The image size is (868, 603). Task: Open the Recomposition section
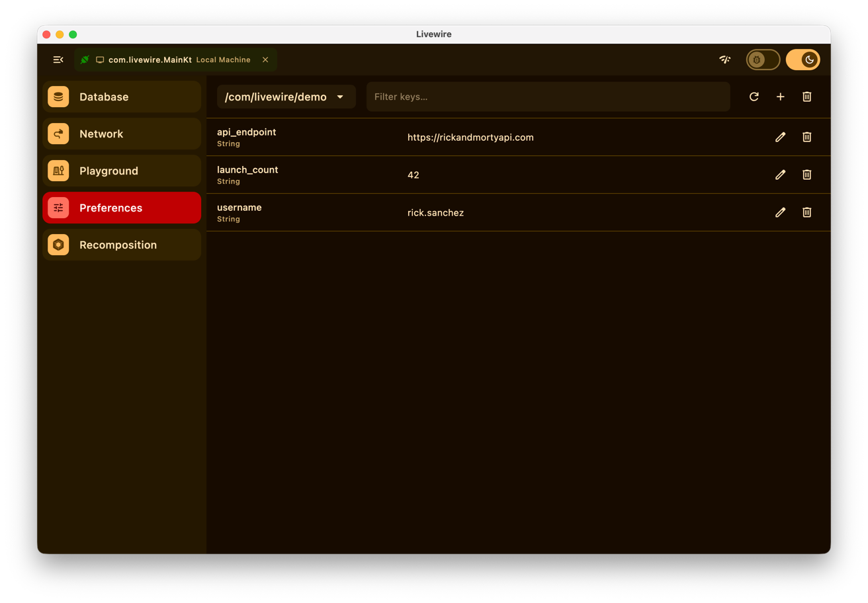pyautogui.click(x=122, y=245)
